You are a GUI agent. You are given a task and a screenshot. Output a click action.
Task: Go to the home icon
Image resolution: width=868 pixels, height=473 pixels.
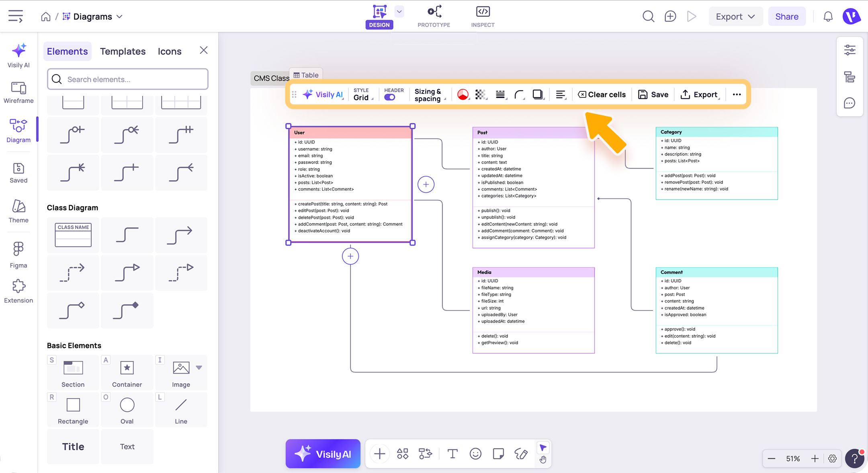(x=46, y=16)
